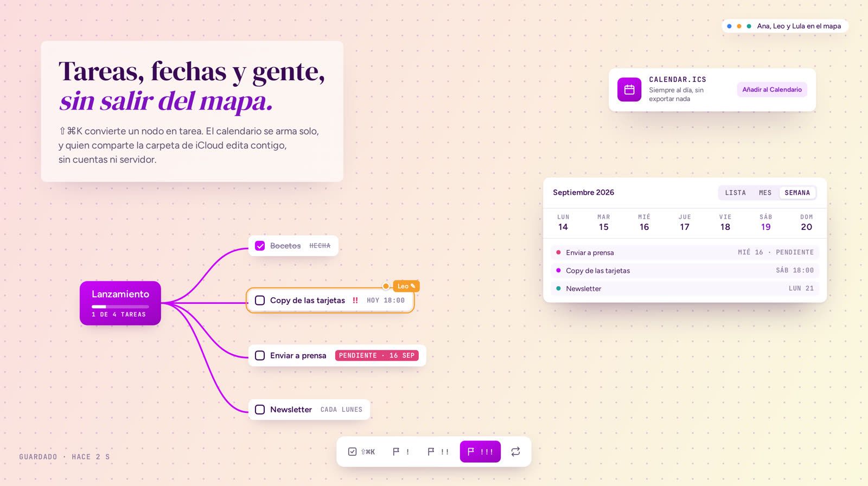Screen dimensions: 868x486
Task: Check the Copy de las tarjetas checkbox
Action: [x=260, y=300]
